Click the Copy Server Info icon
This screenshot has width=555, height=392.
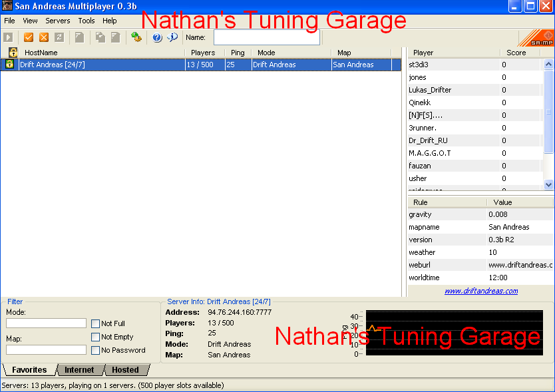click(100, 37)
